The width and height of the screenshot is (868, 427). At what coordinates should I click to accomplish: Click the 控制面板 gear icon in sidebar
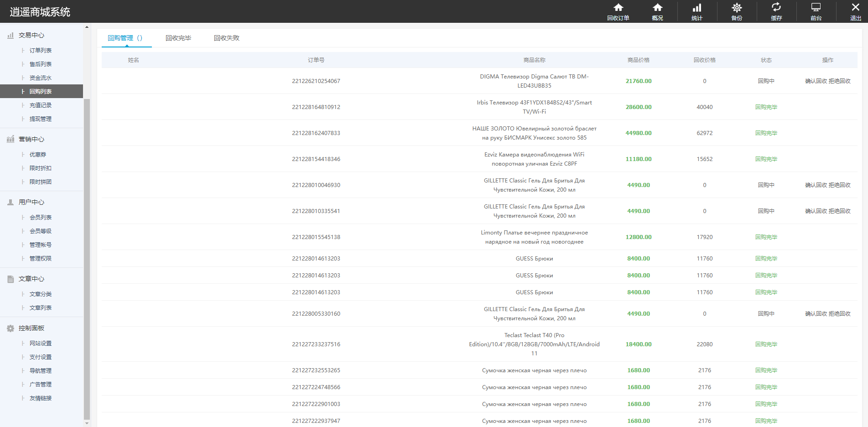(10, 328)
